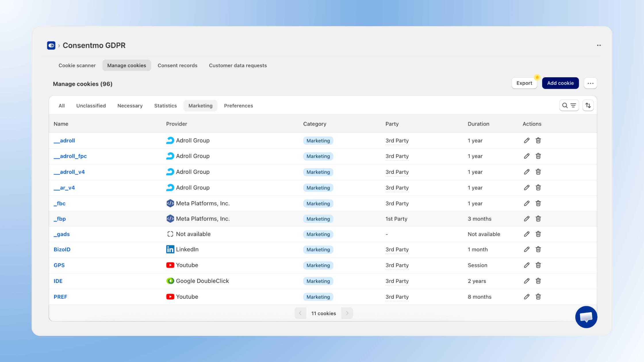The width and height of the screenshot is (644, 362).
Task: Click the Consentmo app logo icon
Action: [x=51, y=45]
